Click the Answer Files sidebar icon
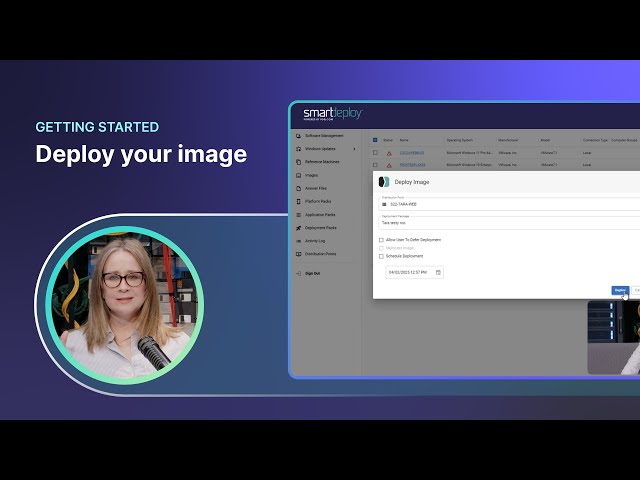 [298, 189]
